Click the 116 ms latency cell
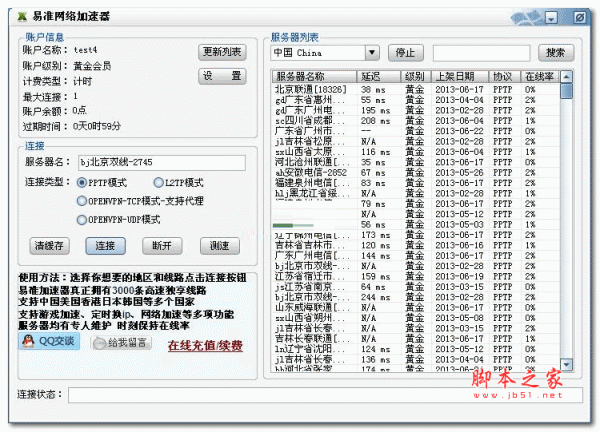Viewport: 600px width, 432px height. point(375,152)
